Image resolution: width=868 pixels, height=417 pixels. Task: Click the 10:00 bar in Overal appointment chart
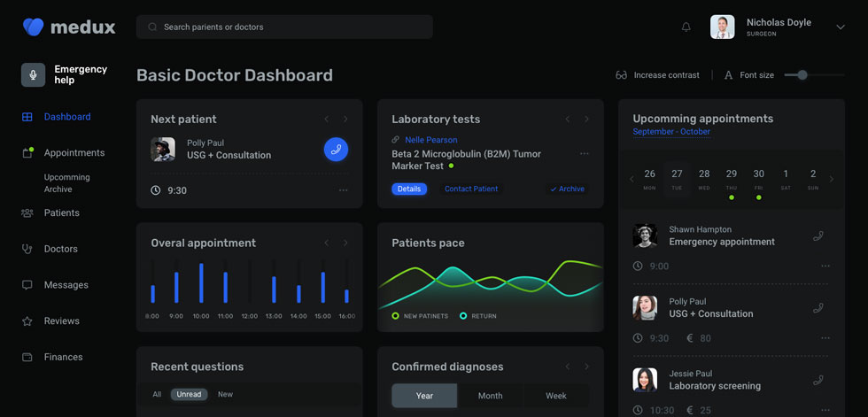201,282
